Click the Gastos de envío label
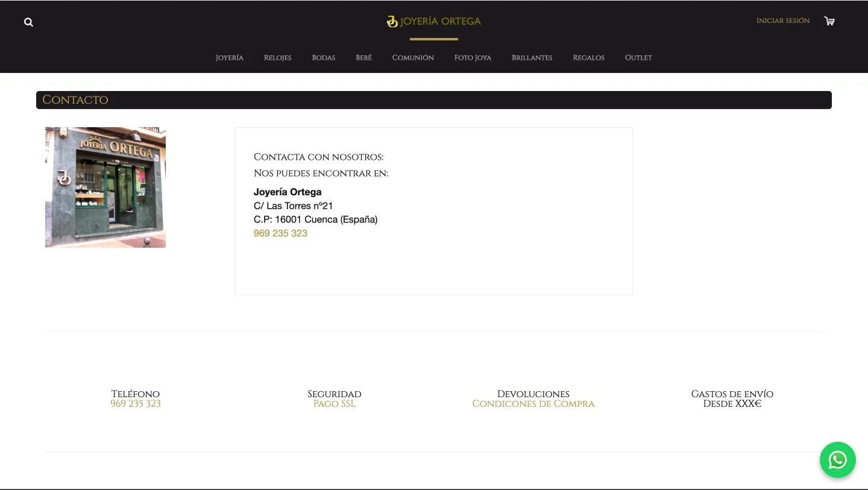 click(732, 394)
